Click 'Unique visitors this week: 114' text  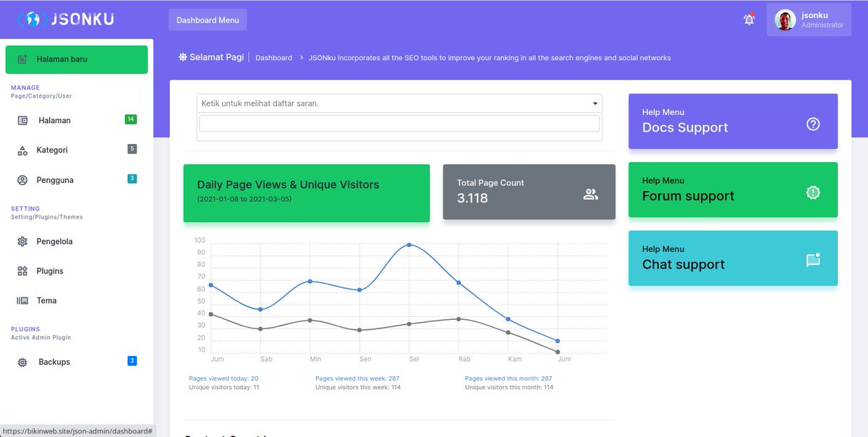pyautogui.click(x=358, y=387)
